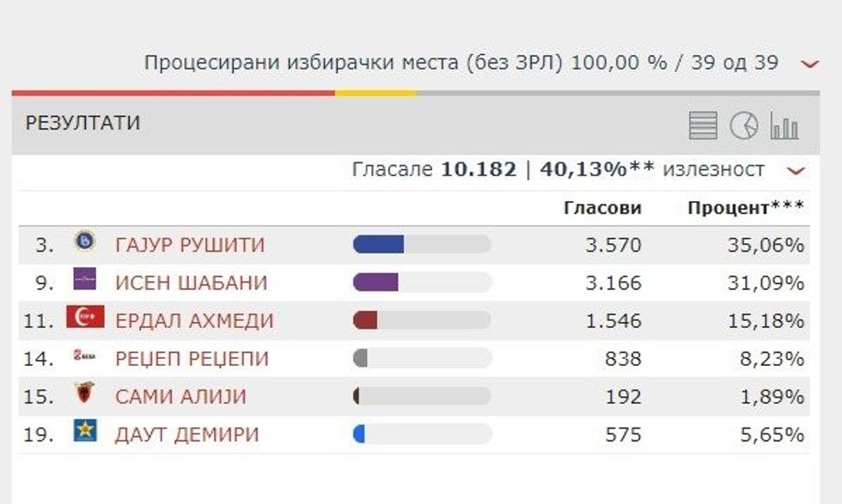Click the party logo beside ГАЈУР РУШИТИ
The height and width of the screenshot is (504, 842).
[84, 244]
